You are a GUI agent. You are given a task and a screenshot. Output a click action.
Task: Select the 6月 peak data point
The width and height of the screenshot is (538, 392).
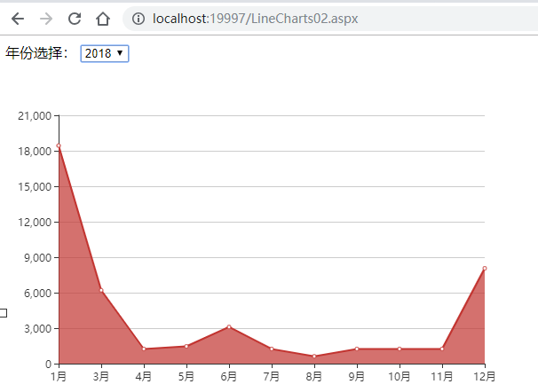tap(229, 327)
